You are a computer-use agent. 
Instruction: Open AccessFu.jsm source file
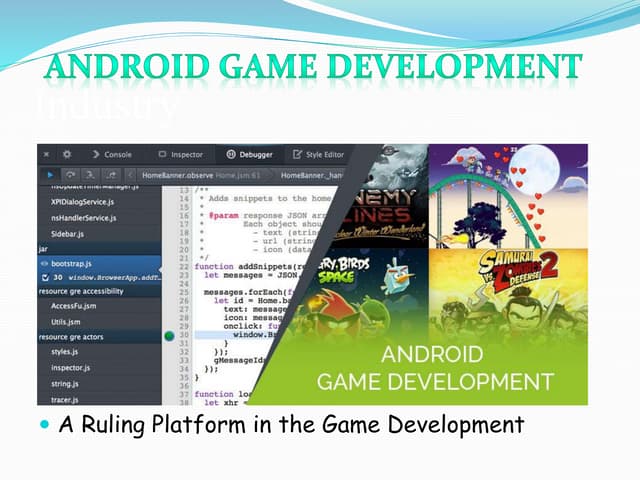tap(75, 307)
